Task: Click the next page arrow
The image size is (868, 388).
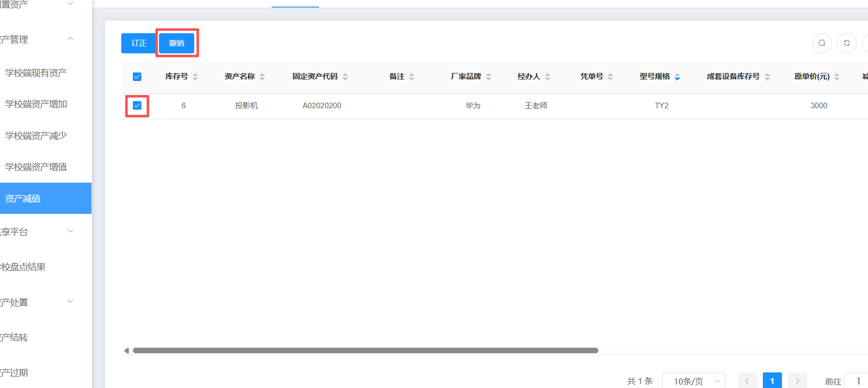Action: coord(797,381)
